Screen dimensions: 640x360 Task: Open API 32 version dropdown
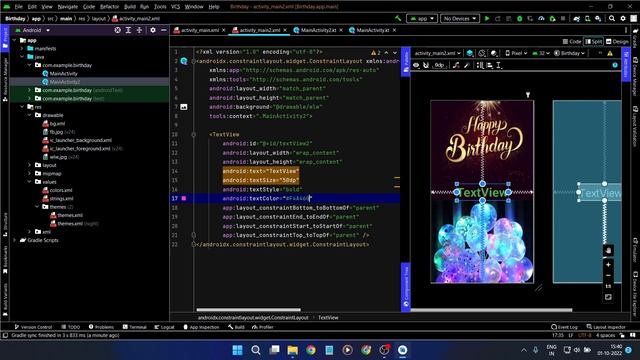coord(541,53)
